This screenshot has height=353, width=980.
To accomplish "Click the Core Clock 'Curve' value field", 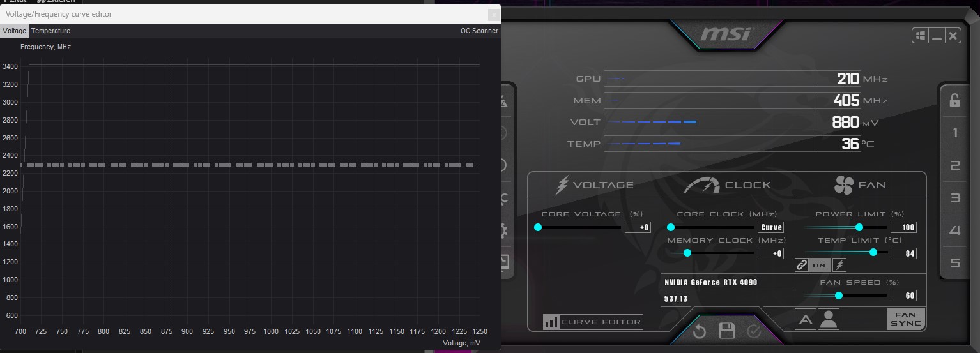I will [771, 227].
